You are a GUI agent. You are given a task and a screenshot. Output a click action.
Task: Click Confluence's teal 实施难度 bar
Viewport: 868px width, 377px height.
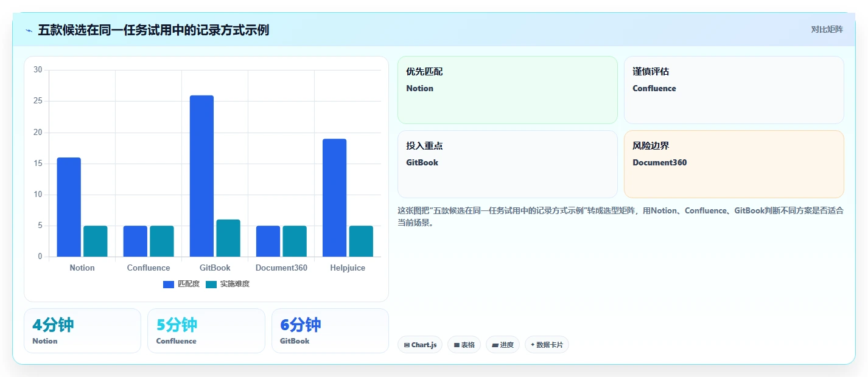pyautogui.click(x=162, y=241)
